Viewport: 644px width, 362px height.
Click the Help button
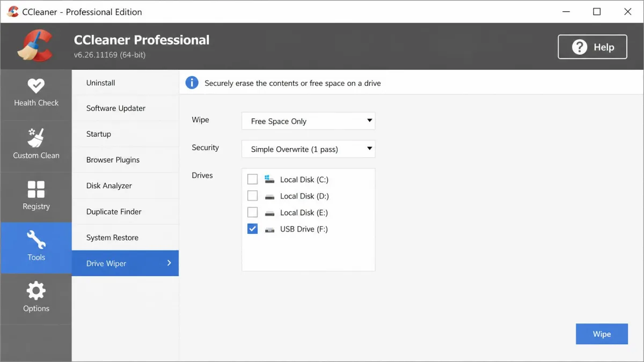pyautogui.click(x=592, y=47)
